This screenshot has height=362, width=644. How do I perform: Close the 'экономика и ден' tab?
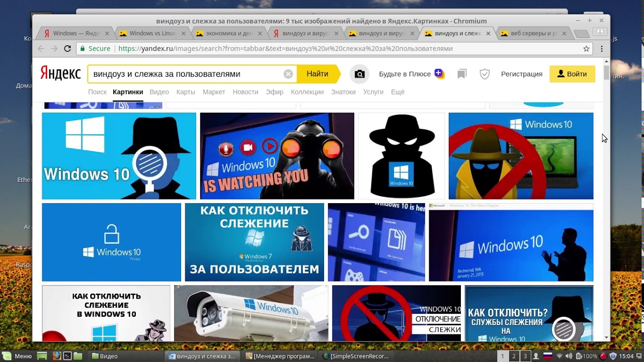(x=260, y=34)
